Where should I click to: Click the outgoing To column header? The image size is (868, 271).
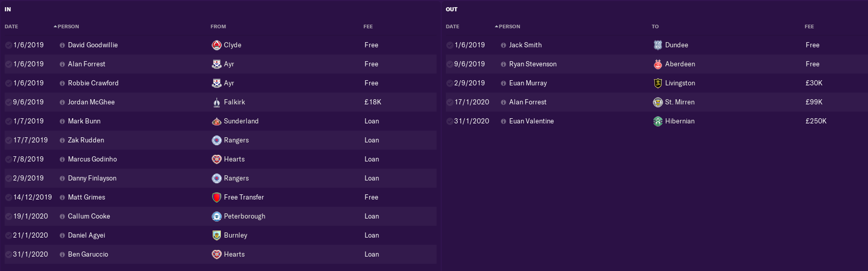pos(655,27)
